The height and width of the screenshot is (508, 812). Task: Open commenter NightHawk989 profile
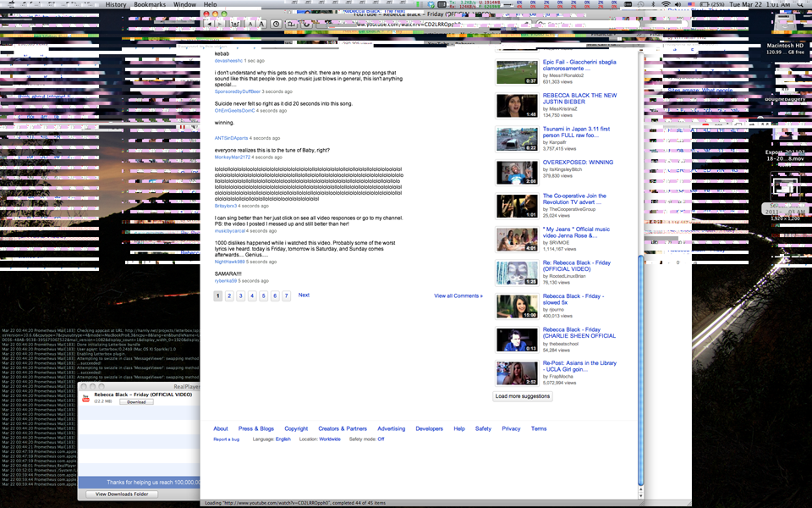click(x=230, y=262)
